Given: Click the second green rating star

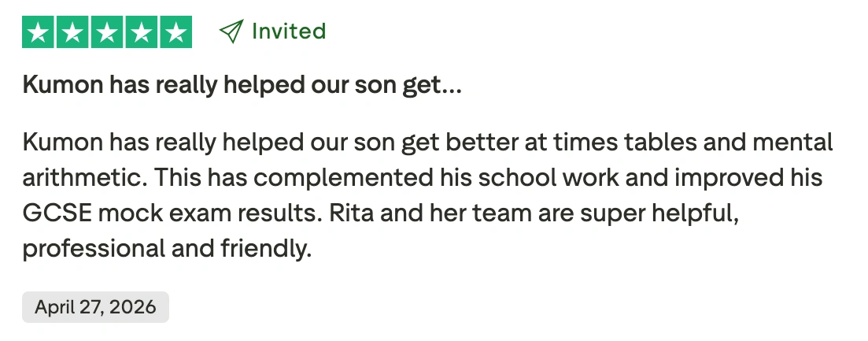Looking at the screenshot, I should tap(72, 32).
